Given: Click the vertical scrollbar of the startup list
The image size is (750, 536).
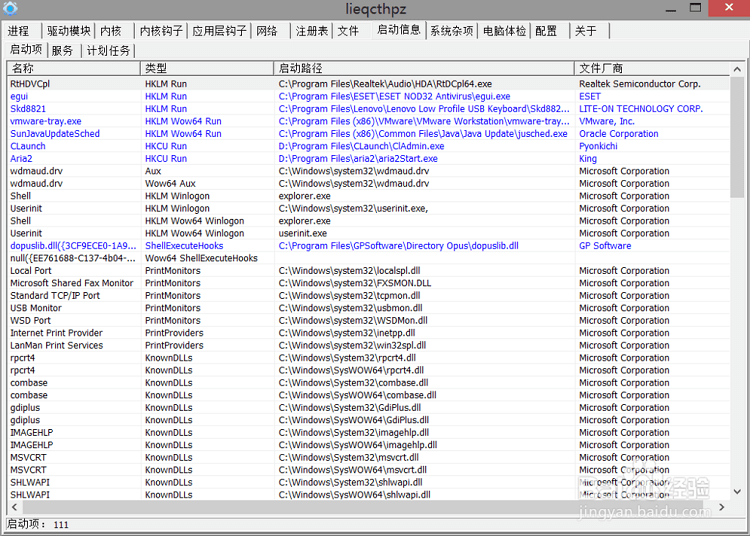Looking at the screenshot, I should point(737,300).
